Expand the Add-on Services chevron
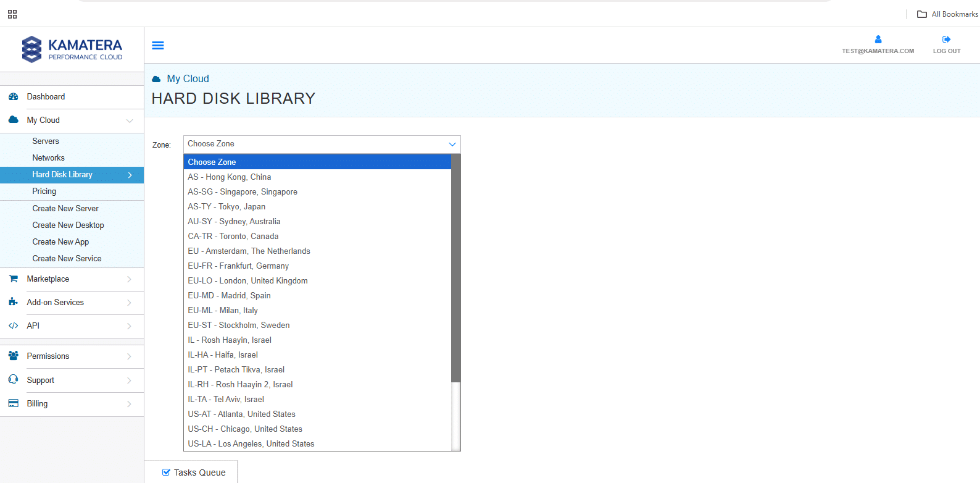 pyautogui.click(x=129, y=303)
